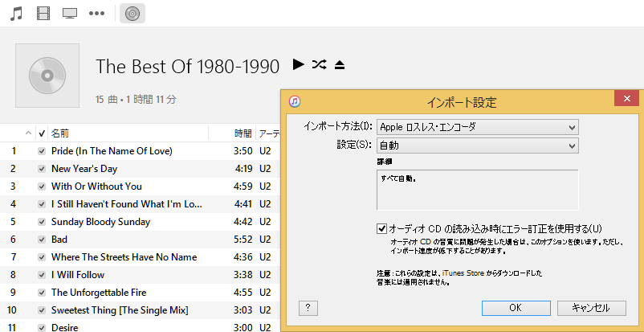This screenshot has height=332, width=644.
Task: Uncheck the Bad track checkbox
Action: 42,240
